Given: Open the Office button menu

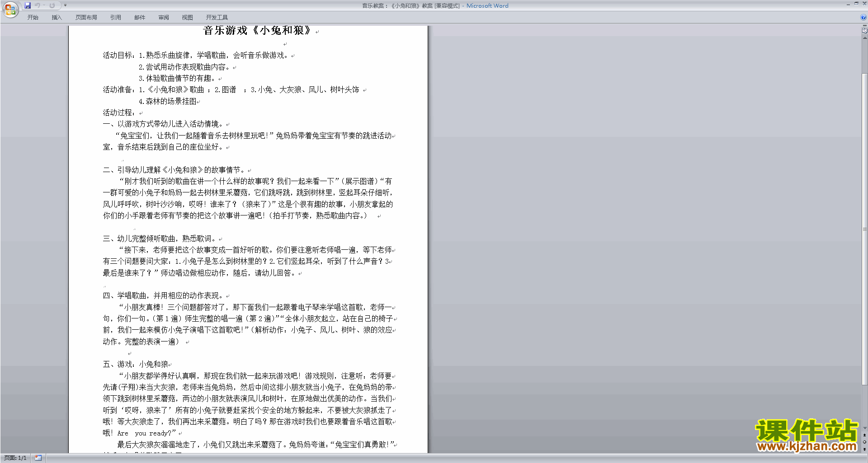Looking at the screenshot, I should [10, 9].
